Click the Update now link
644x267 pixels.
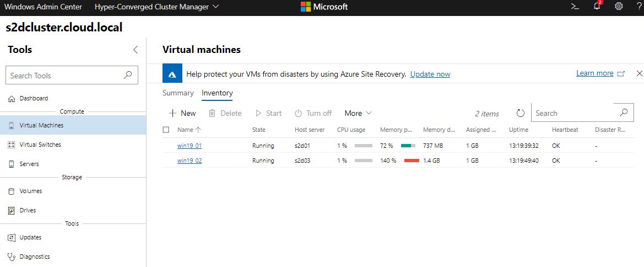click(x=430, y=74)
